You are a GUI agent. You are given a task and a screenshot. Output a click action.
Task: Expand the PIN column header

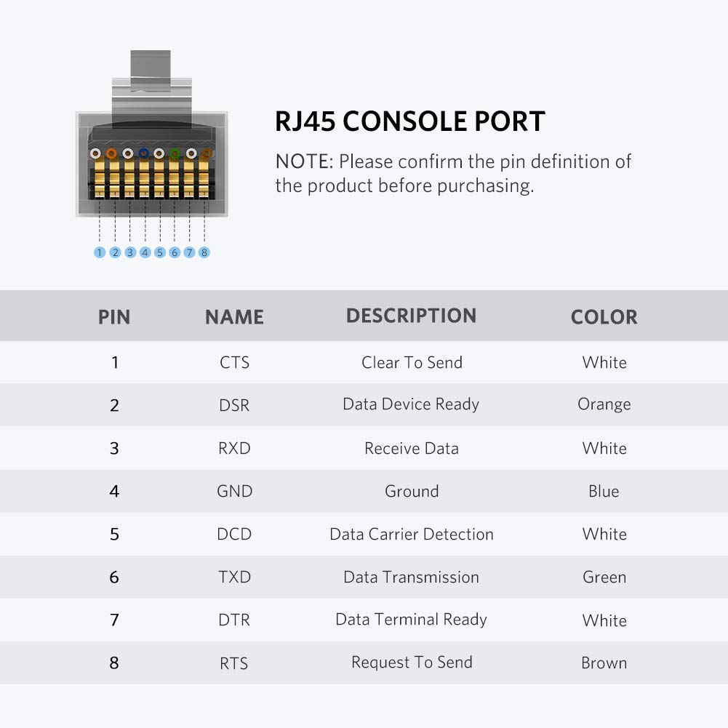coord(114,316)
